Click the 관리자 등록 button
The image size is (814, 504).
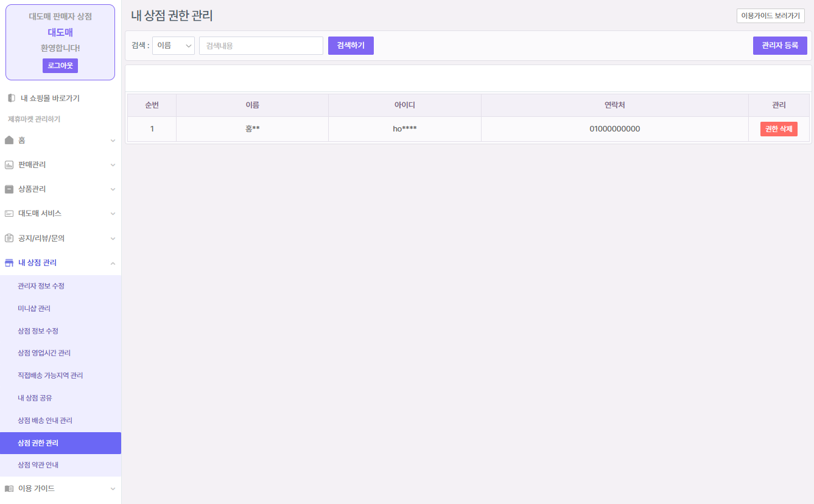780,46
